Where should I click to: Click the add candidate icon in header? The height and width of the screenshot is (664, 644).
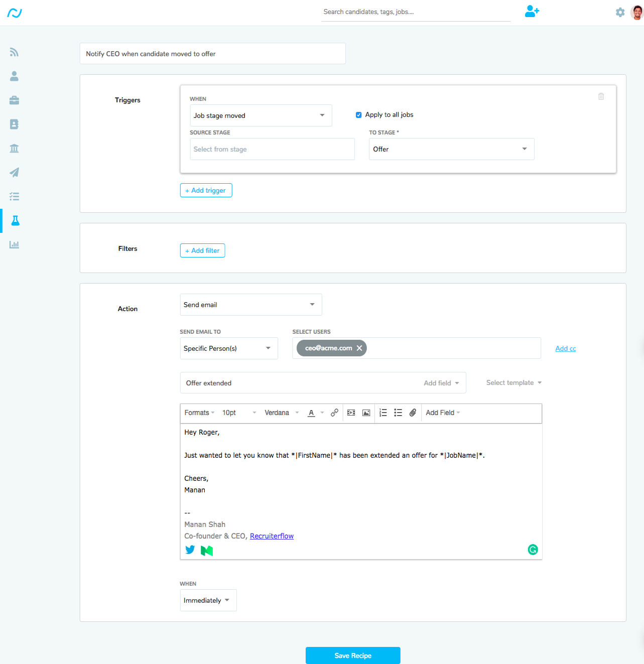(x=532, y=12)
